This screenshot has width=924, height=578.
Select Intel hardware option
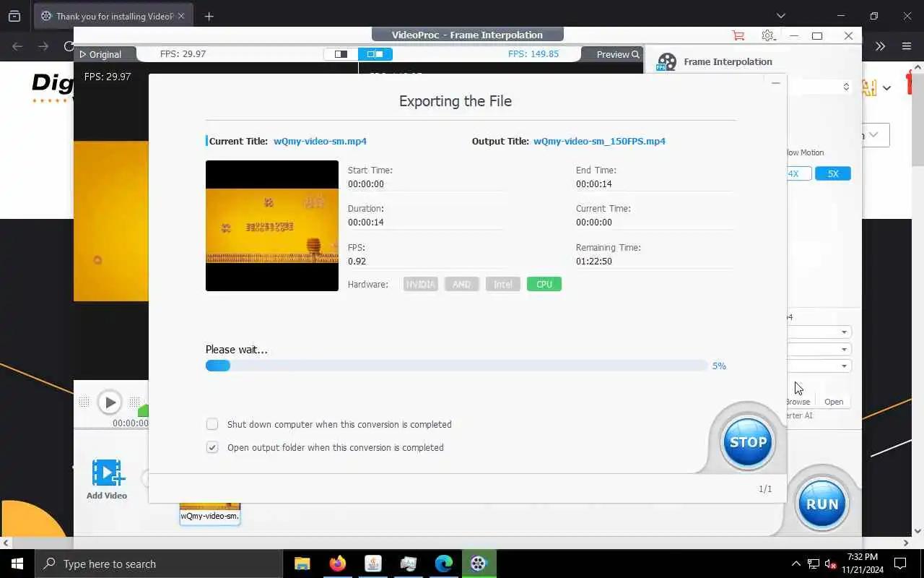click(503, 284)
